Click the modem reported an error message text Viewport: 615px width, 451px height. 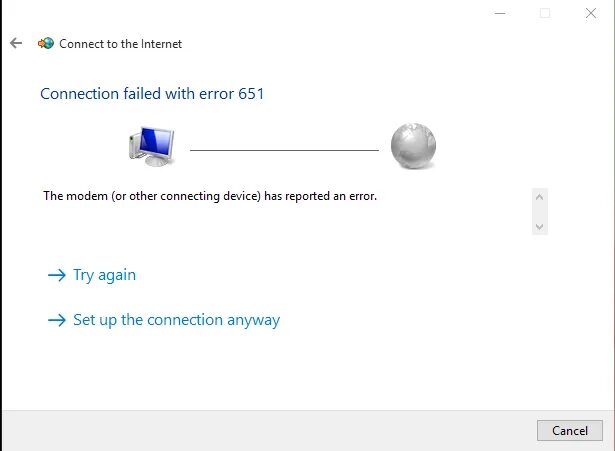click(x=210, y=196)
